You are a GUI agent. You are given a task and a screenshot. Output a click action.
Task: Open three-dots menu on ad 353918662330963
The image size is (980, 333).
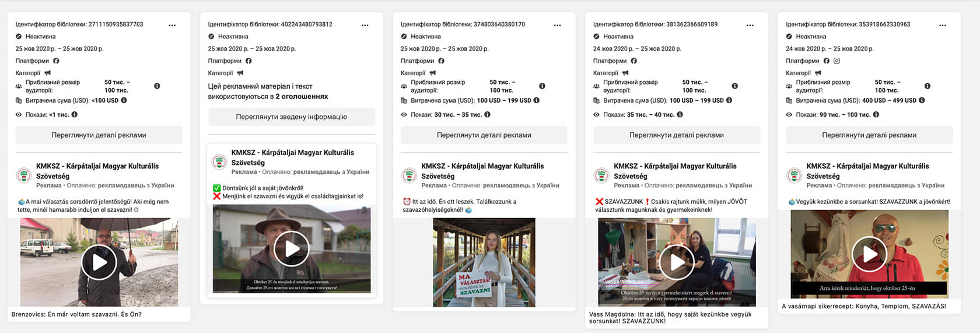coord(942,25)
